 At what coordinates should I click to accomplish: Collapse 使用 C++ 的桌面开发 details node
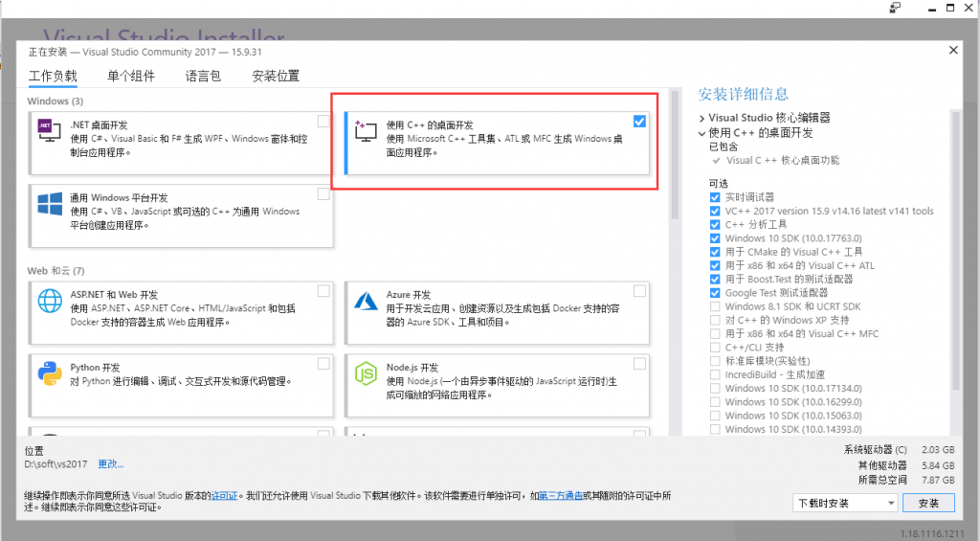[x=702, y=133]
